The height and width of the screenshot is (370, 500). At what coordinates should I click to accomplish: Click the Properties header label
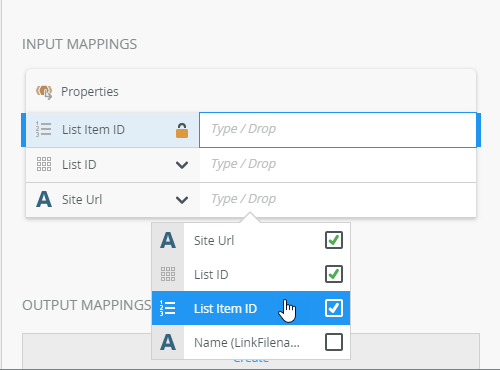pos(90,92)
